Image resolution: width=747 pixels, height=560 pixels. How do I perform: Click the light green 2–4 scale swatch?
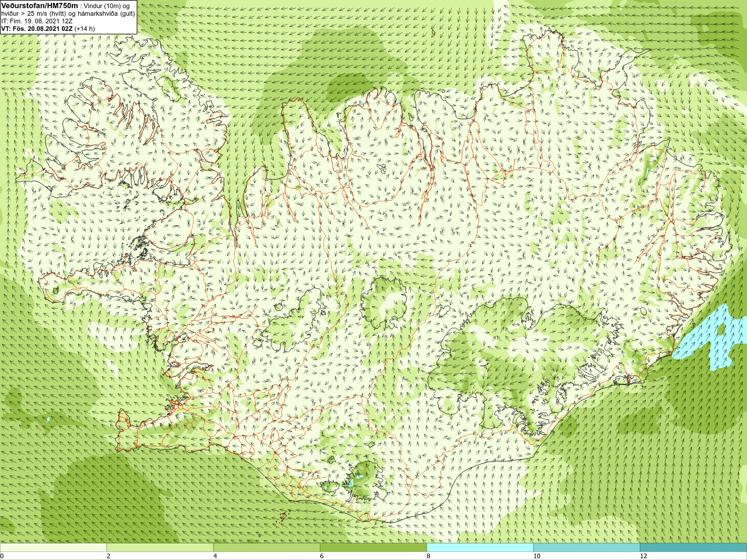pos(160,548)
